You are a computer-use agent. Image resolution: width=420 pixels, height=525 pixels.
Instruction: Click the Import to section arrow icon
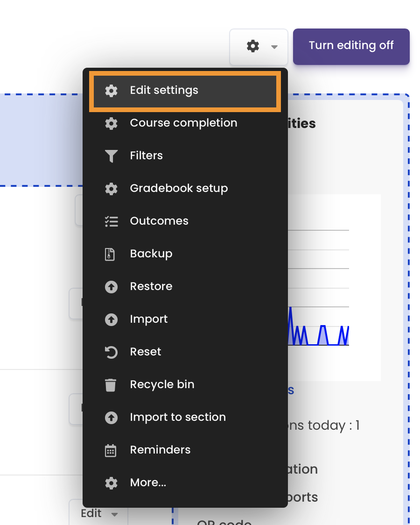tap(112, 418)
